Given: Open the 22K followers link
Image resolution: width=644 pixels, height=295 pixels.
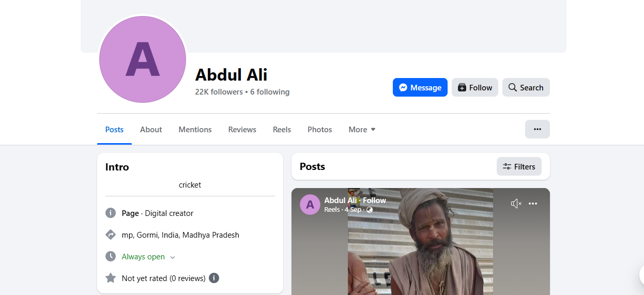Looking at the screenshot, I should click(219, 92).
